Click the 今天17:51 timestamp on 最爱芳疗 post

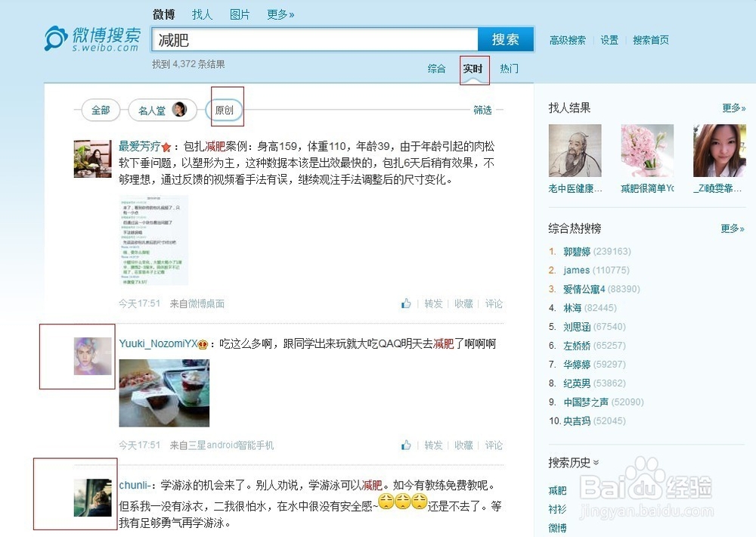139,303
